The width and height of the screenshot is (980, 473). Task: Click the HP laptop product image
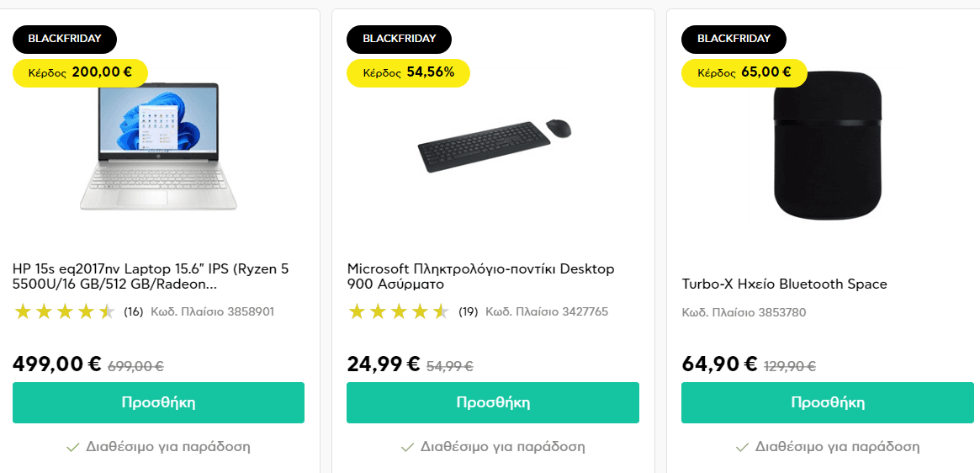(158, 146)
